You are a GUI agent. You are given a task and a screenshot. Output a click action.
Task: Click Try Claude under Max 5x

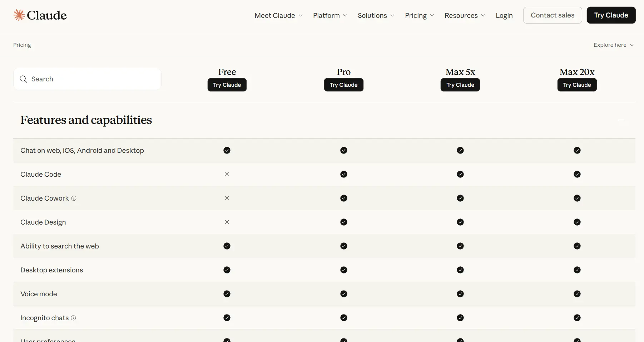click(x=460, y=85)
